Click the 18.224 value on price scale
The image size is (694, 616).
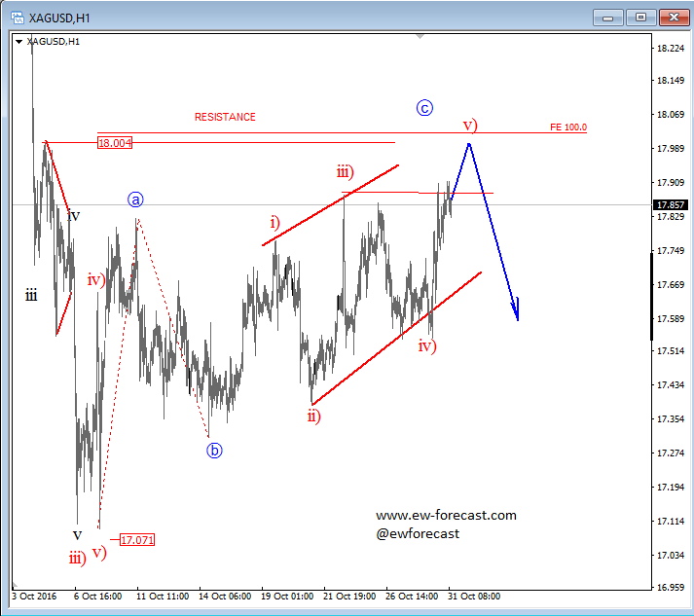[669, 48]
